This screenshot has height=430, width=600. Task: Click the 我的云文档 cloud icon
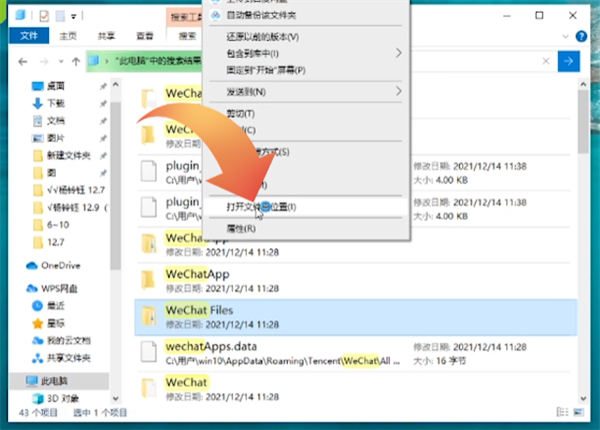tap(38, 340)
